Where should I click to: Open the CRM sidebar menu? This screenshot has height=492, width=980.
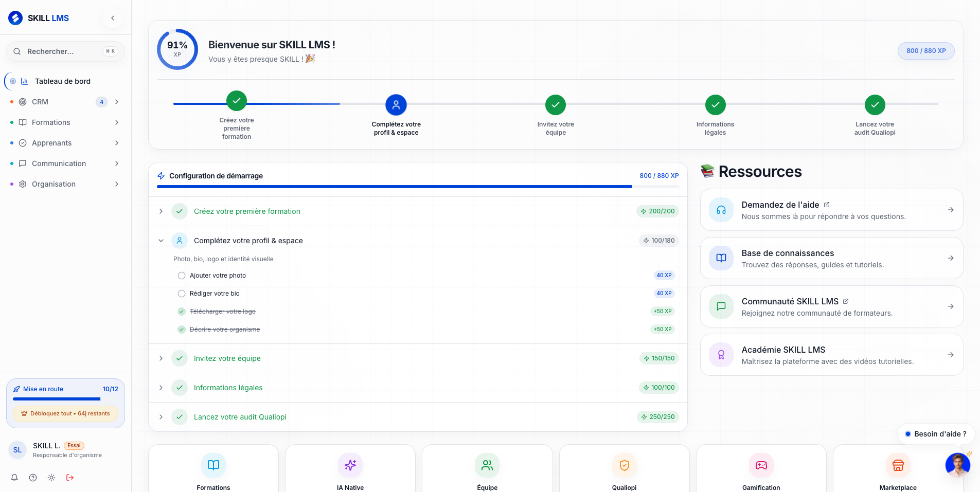pyautogui.click(x=40, y=102)
